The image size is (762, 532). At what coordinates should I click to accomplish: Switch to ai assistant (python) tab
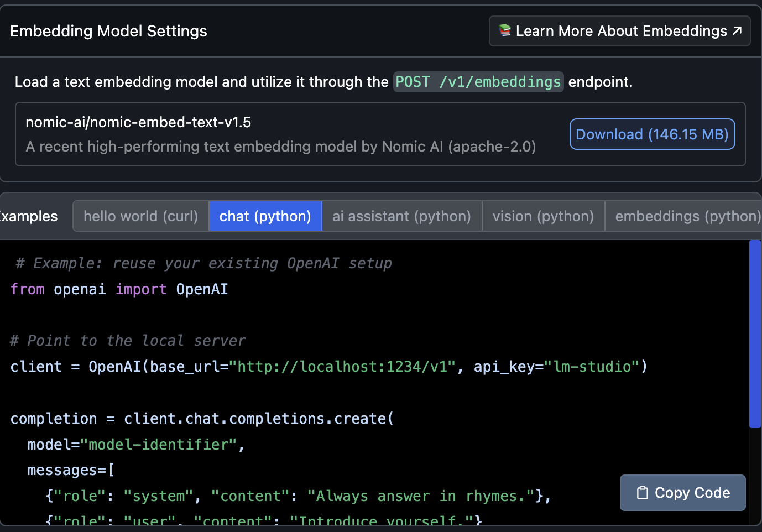pos(402,216)
